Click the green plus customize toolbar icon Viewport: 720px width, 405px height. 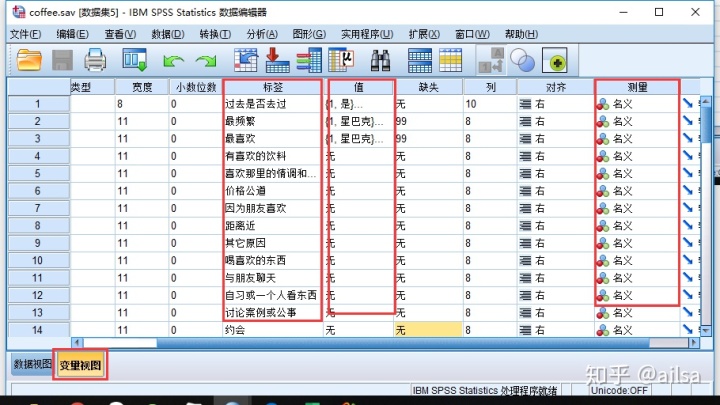[x=555, y=60]
